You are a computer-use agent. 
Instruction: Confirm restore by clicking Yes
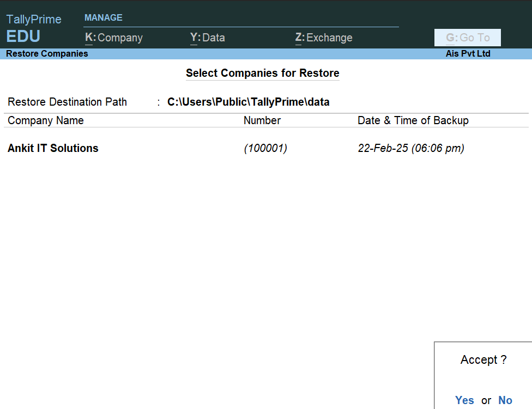464,400
